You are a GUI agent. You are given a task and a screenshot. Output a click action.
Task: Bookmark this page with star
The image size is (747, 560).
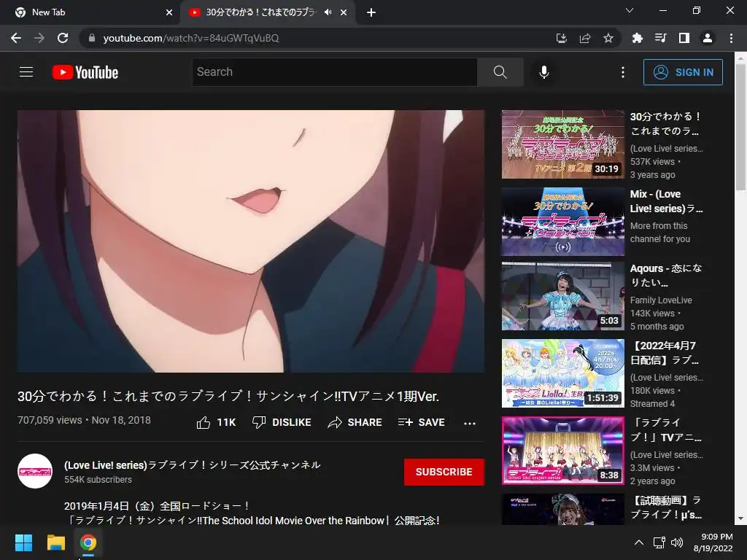[x=608, y=38]
